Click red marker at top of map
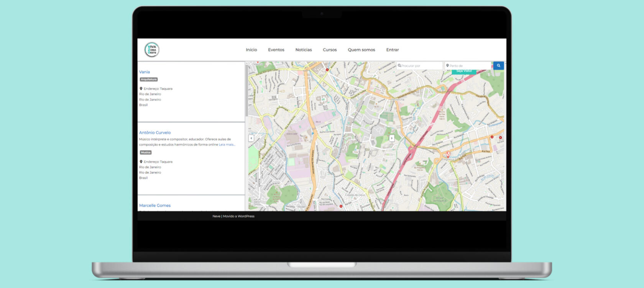Image resolution: width=644 pixels, height=288 pixels. pyautogui.click(x=327, y=70)
